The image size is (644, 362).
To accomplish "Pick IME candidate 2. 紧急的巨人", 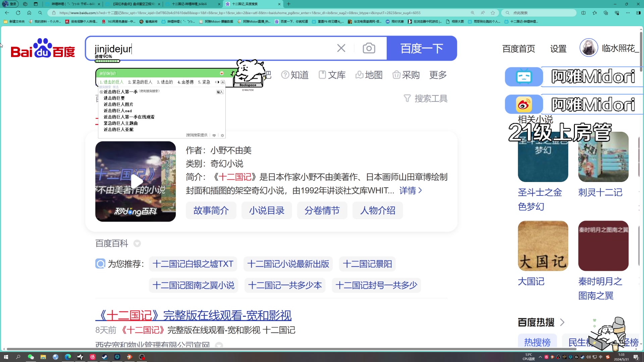I will coord(140,82).
